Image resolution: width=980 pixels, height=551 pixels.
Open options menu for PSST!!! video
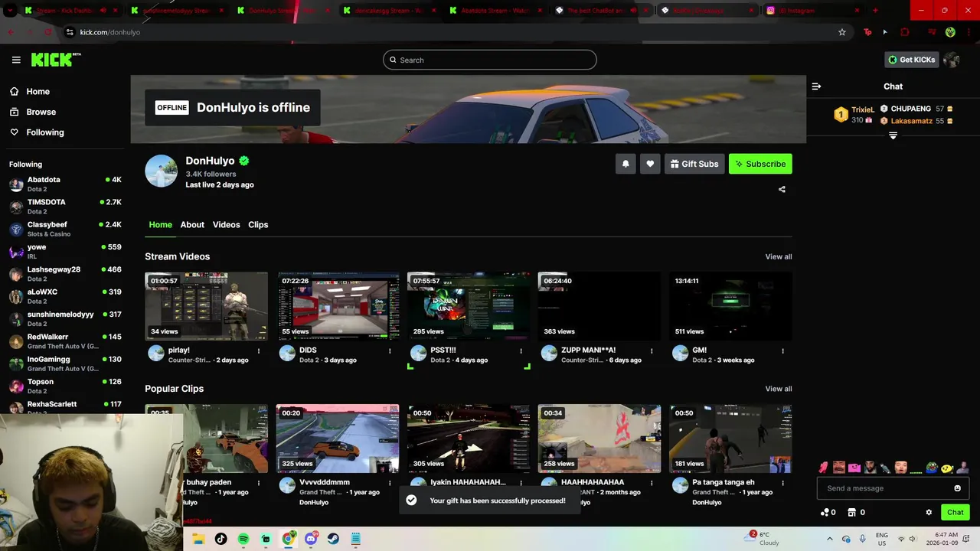coord(521,351)
